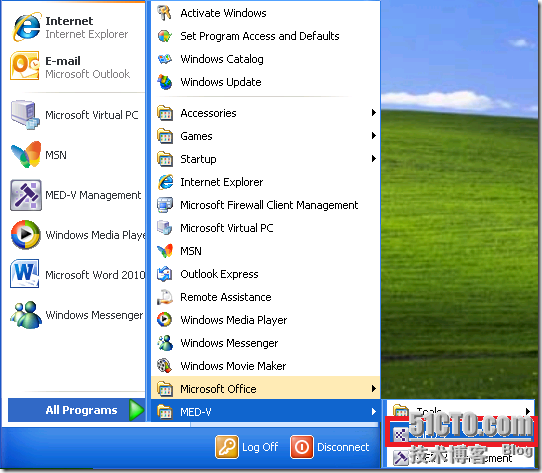Click Set Program Access and Defaults icon

165,36
